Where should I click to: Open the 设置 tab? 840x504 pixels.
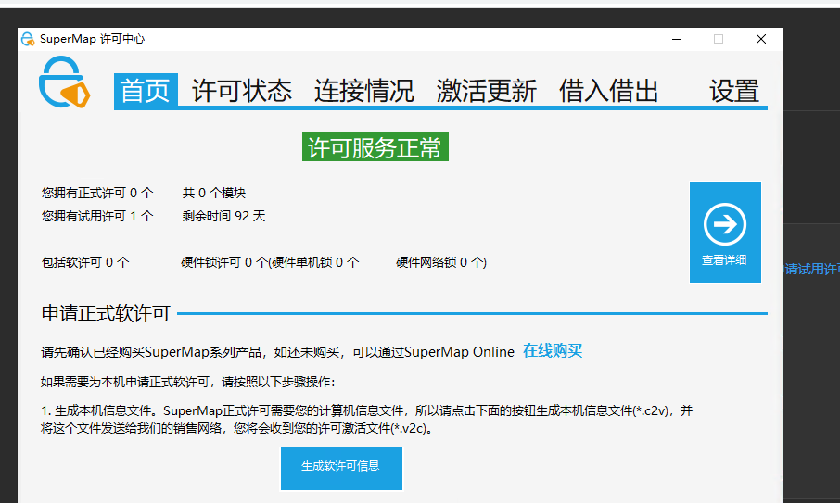[734, 91]
